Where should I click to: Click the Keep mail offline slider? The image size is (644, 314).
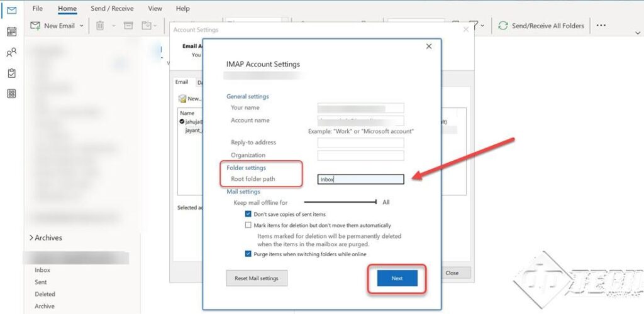pos(340,202)
